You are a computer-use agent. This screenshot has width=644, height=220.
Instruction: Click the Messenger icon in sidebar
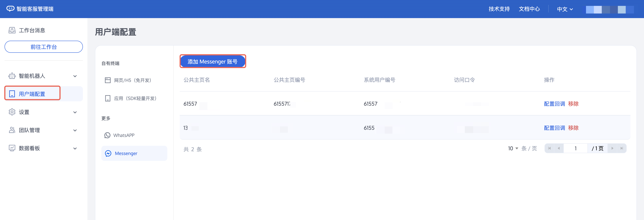tap(108, 153)
